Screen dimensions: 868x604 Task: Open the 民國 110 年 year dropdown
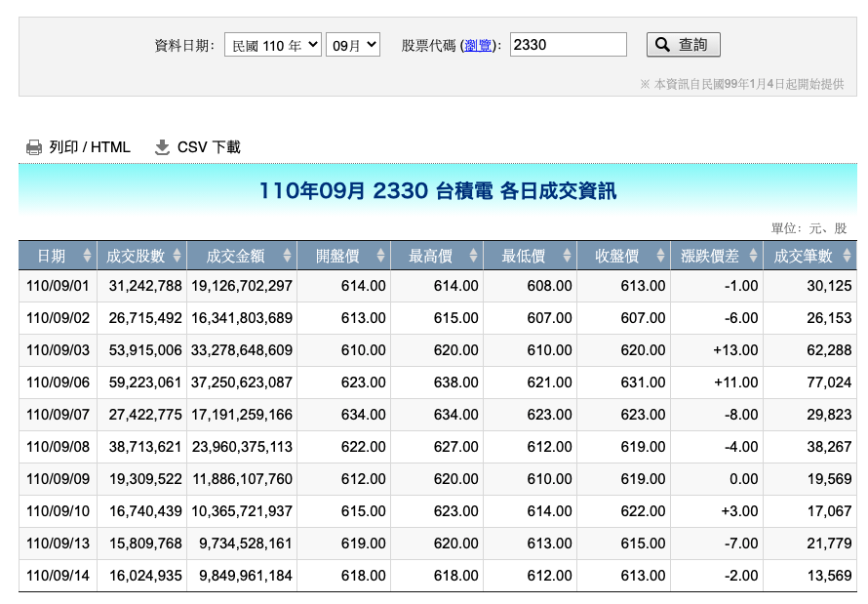(273, 45)
